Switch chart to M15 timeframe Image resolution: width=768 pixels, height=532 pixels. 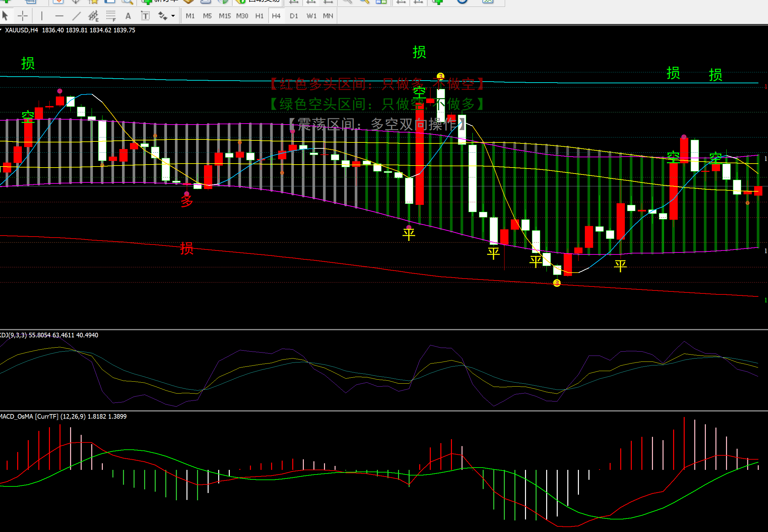coord(225,16)
